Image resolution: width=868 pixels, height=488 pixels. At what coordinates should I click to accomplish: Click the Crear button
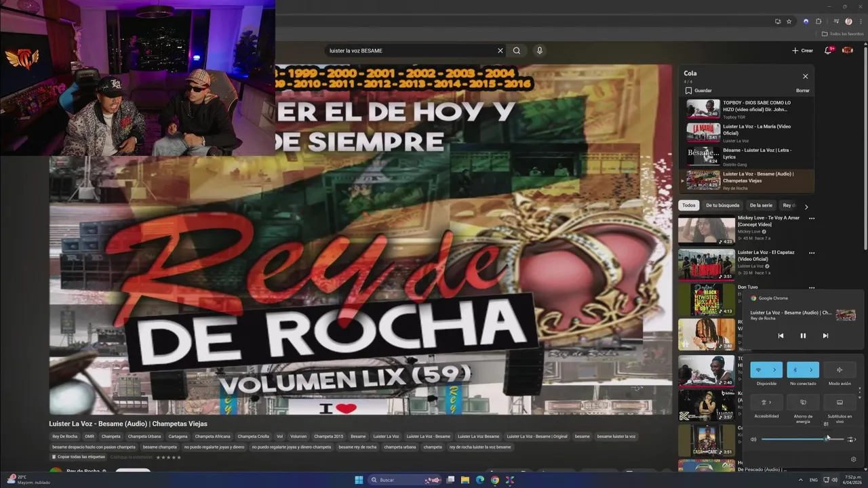tap(802, 50)
